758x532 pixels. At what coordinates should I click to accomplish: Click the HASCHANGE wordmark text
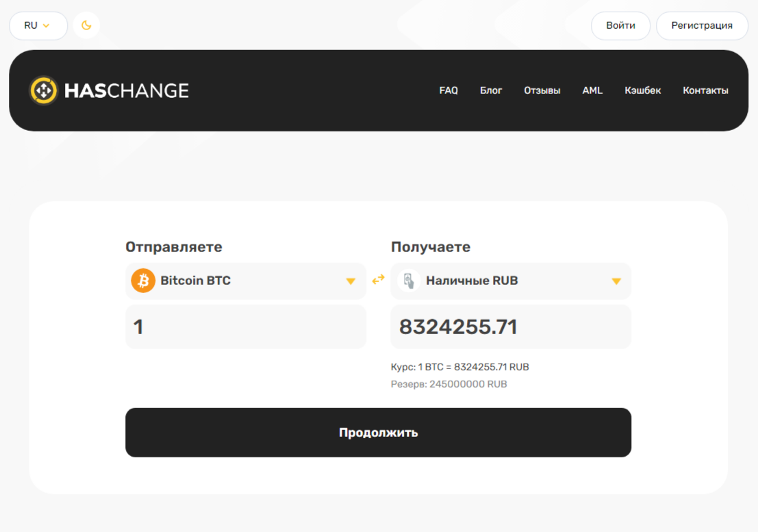(127, 91)
